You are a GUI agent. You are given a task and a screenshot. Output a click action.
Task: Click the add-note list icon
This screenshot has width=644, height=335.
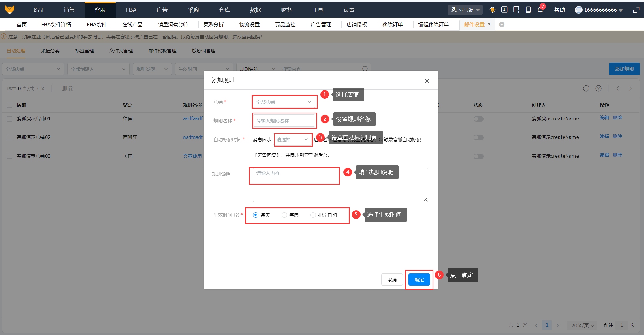(x=516, y=10)
